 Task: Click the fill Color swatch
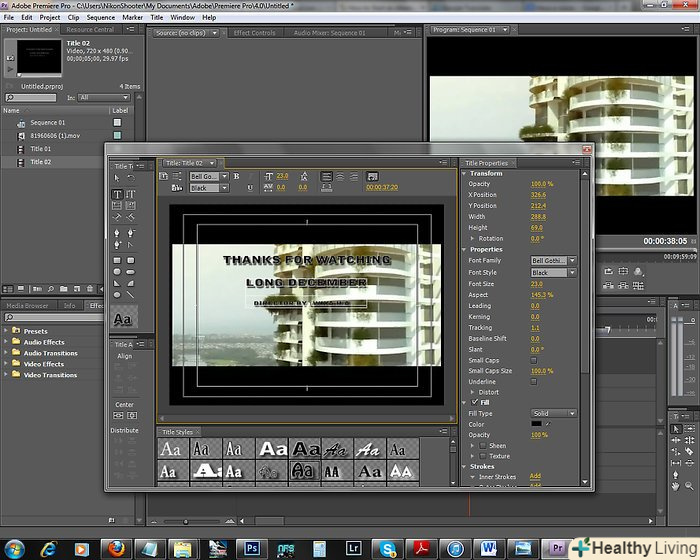coord(536,424)
